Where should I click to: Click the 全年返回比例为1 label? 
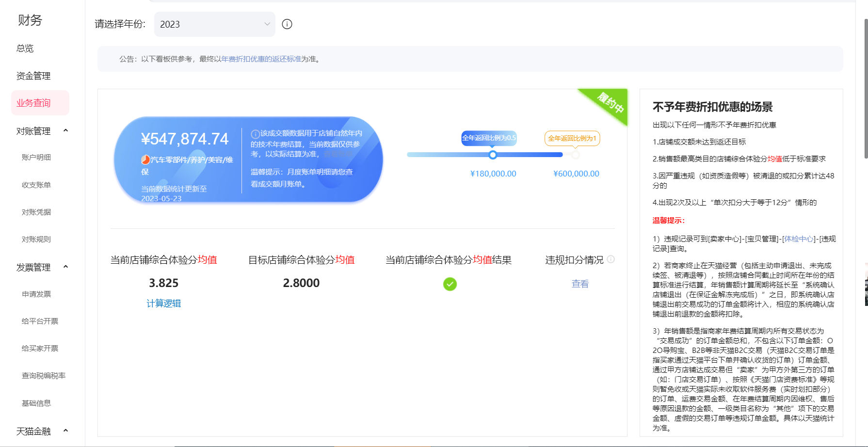coord(572,138)
